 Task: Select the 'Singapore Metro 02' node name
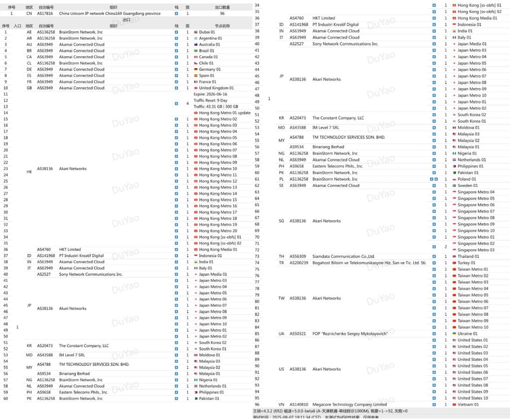point(476,244)
